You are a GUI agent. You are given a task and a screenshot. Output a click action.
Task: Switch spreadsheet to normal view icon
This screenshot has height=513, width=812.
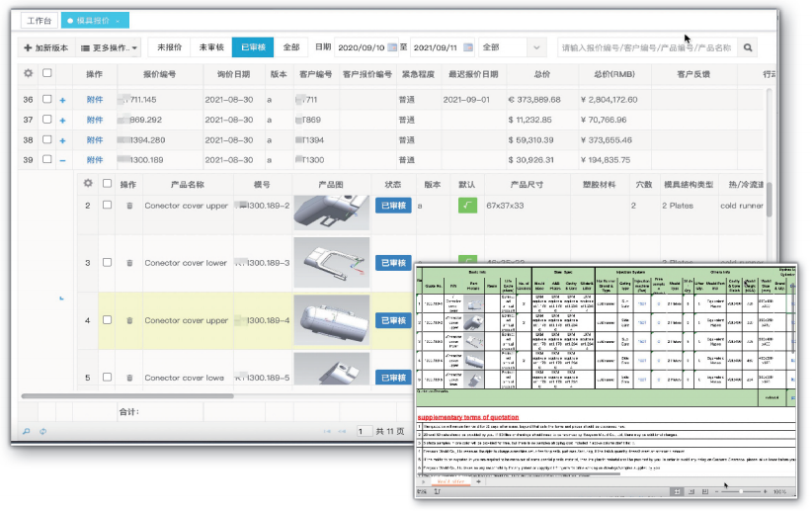click(677, 491)
